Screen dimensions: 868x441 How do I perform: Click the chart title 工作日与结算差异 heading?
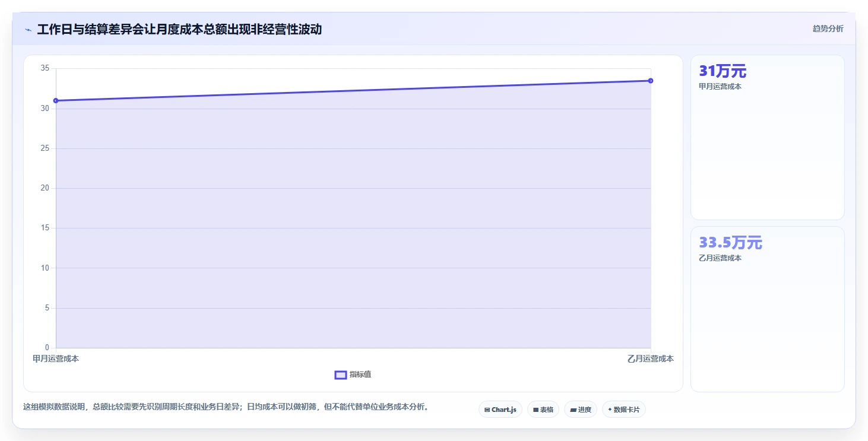tap(179, 29)
